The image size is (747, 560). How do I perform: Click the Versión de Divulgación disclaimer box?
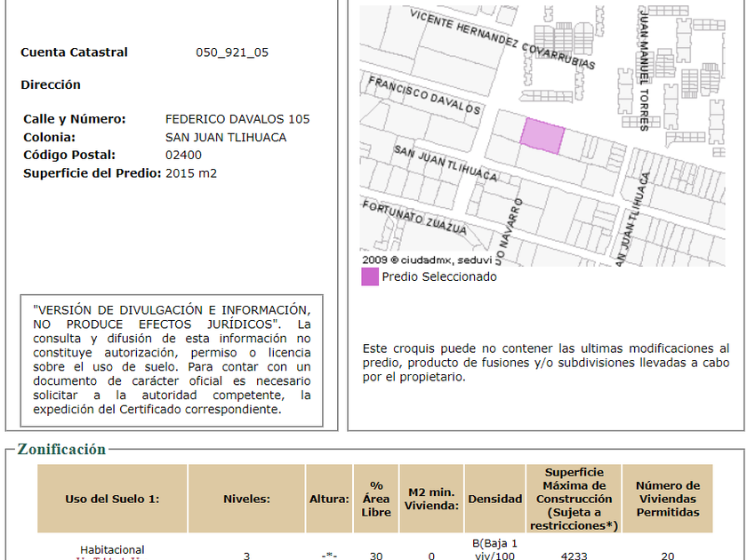(172, 359)
